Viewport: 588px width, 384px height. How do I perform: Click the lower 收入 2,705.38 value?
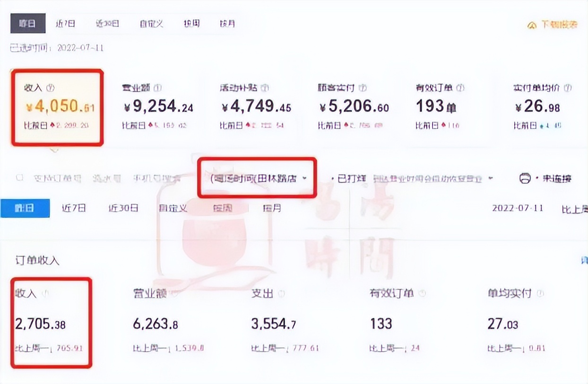click(x=40, y=324)
